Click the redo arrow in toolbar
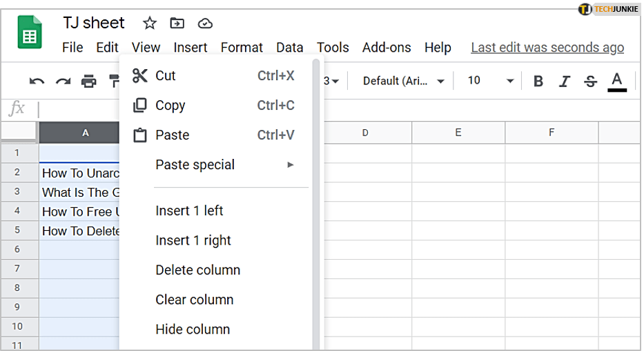Image resolution: width=644 pixels, height=351 pixels. click(x=63, y=82)
